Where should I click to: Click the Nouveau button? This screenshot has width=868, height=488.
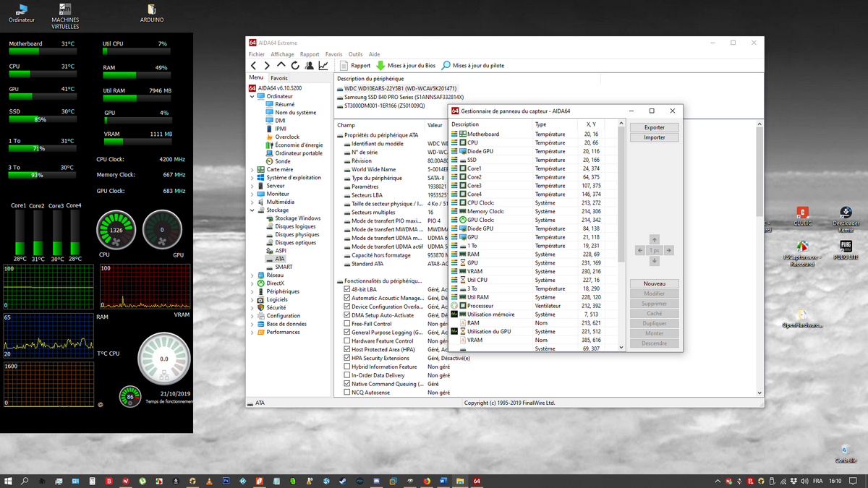[654, 283]
